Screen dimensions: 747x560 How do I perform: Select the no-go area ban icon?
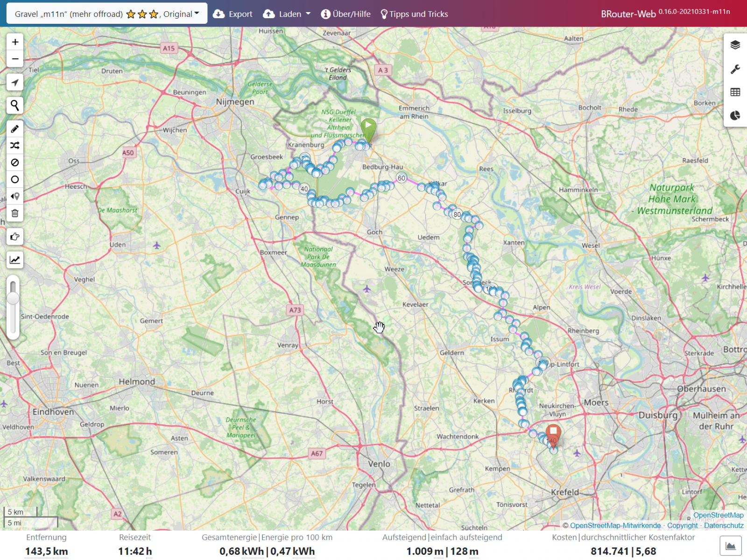(15, 163)
